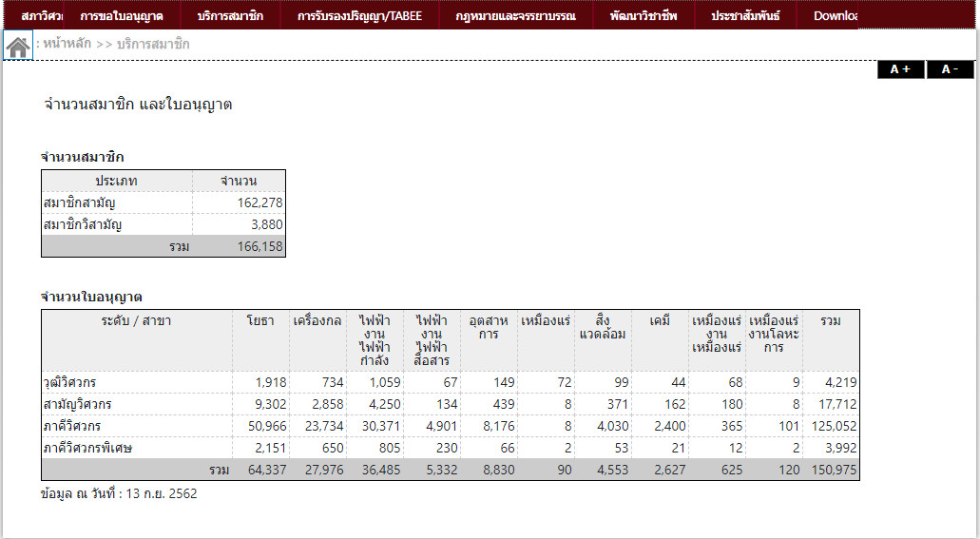The image size is (980, 539).
Task: Open the บริการสมาชิก menu
Action: (230, 15)
